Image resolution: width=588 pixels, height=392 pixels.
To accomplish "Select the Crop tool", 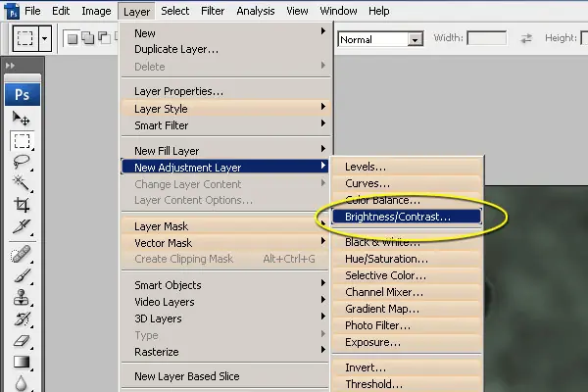I will click(x=22, y=205).
